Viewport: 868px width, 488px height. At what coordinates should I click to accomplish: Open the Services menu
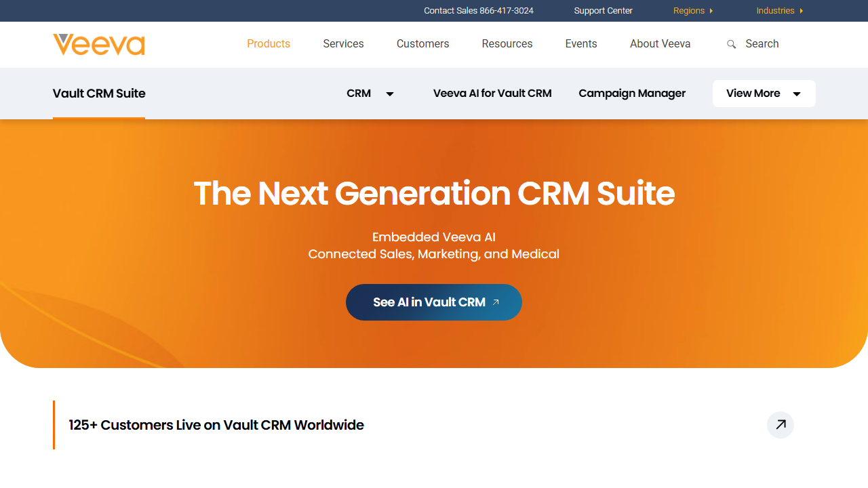pos(343,44)
